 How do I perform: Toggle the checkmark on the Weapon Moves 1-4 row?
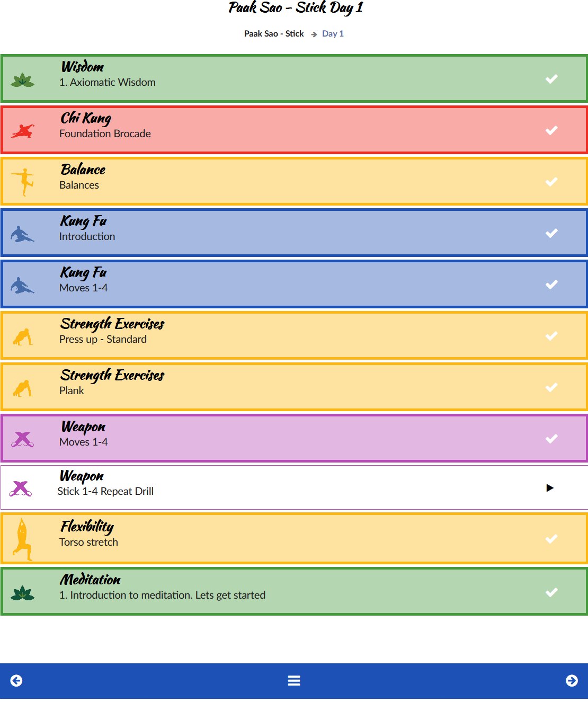point(551,439)
